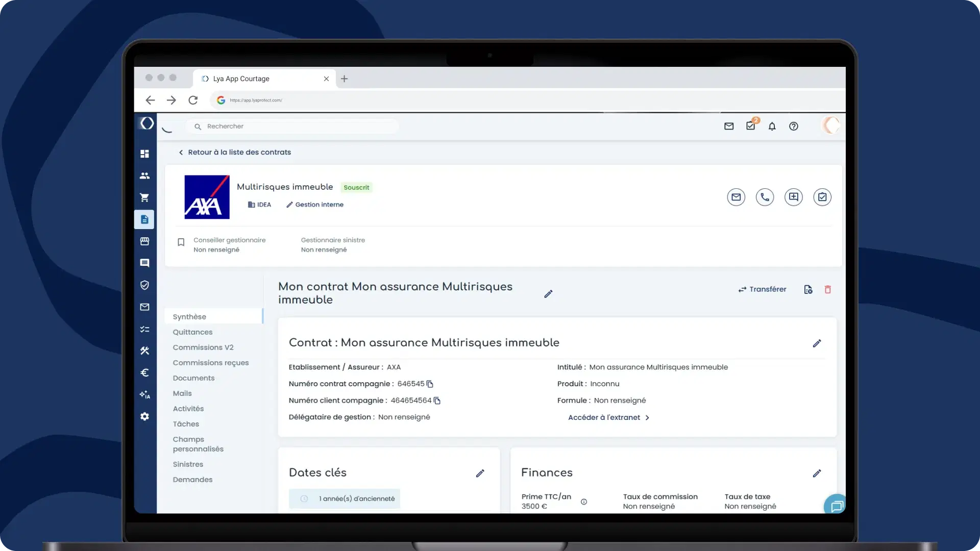Screen dimensions: 980x551
Task: Click the AXA insurer logo
Action: pyautogui.click(x=207, y=197)
